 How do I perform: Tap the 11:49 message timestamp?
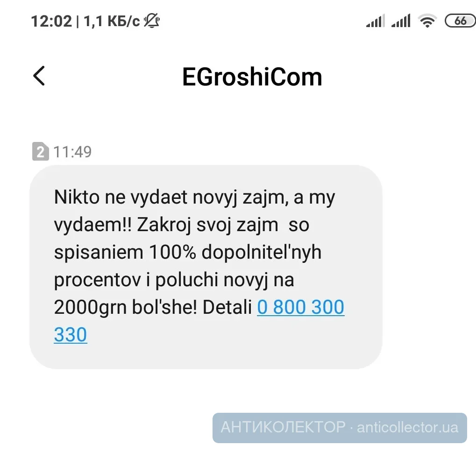pos(72,151)
